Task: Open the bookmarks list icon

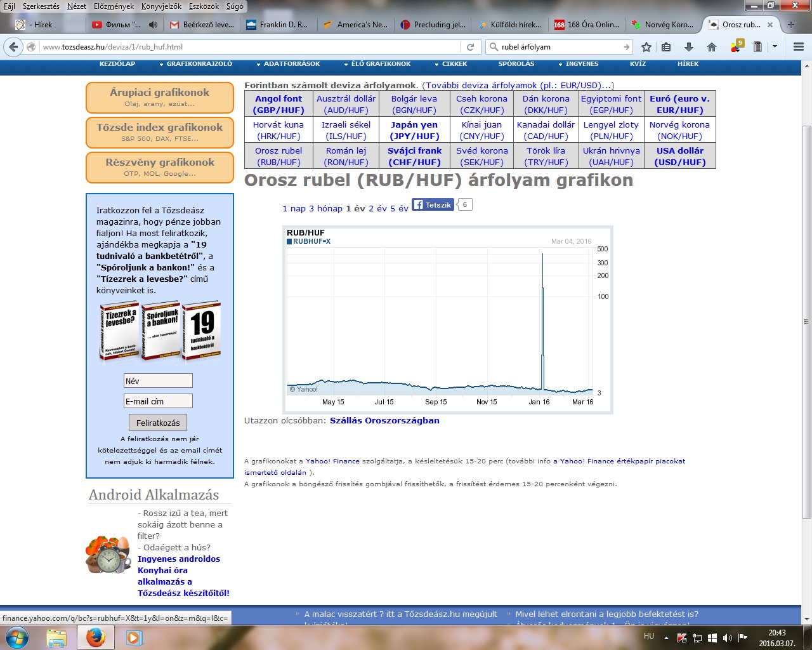Action: 666,47
